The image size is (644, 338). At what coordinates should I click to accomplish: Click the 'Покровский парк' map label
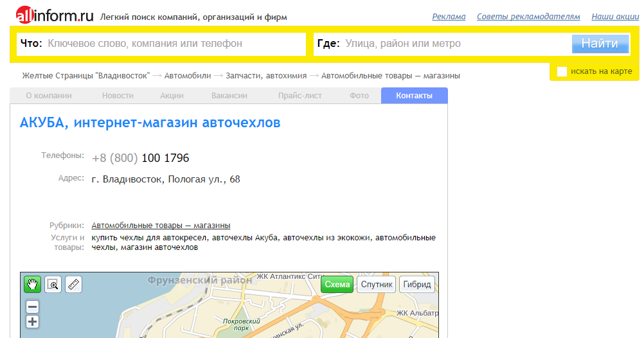pyautogui.click(x=242, y=325)
